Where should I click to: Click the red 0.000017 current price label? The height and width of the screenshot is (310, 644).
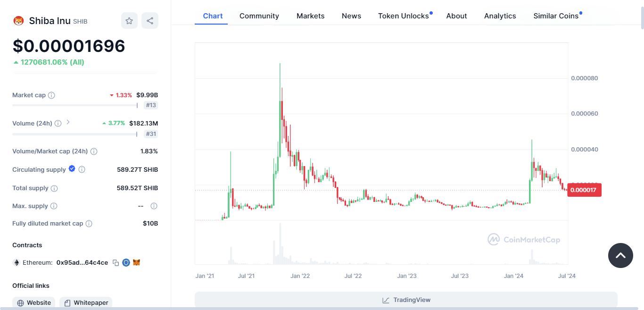584,190
